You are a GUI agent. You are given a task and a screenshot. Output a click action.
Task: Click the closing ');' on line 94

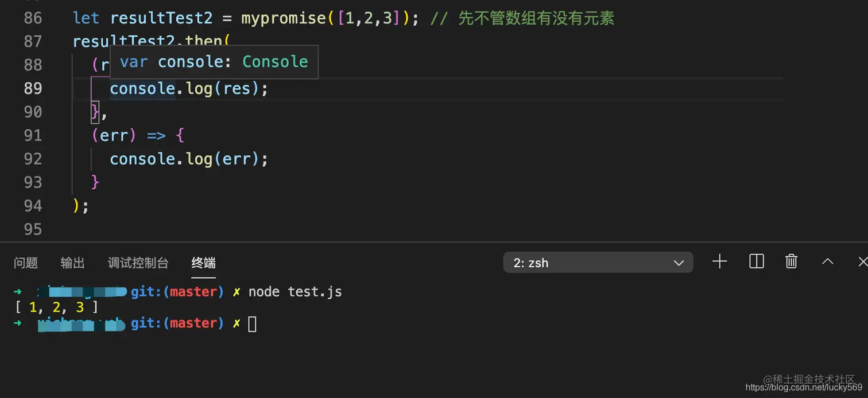tap(81, 206)
